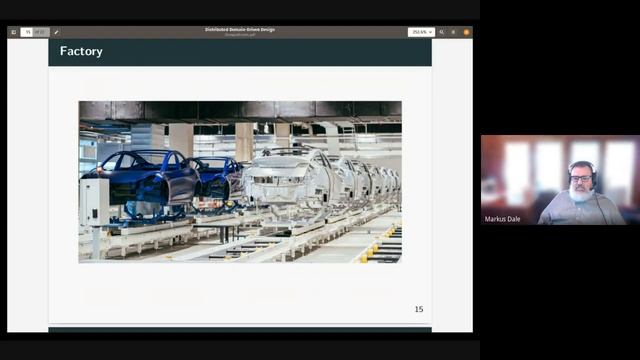Click the 'Distributed Domain-Driven Design' document title
The height and width of the screenshot is (360, 640).
coord(240,29)
